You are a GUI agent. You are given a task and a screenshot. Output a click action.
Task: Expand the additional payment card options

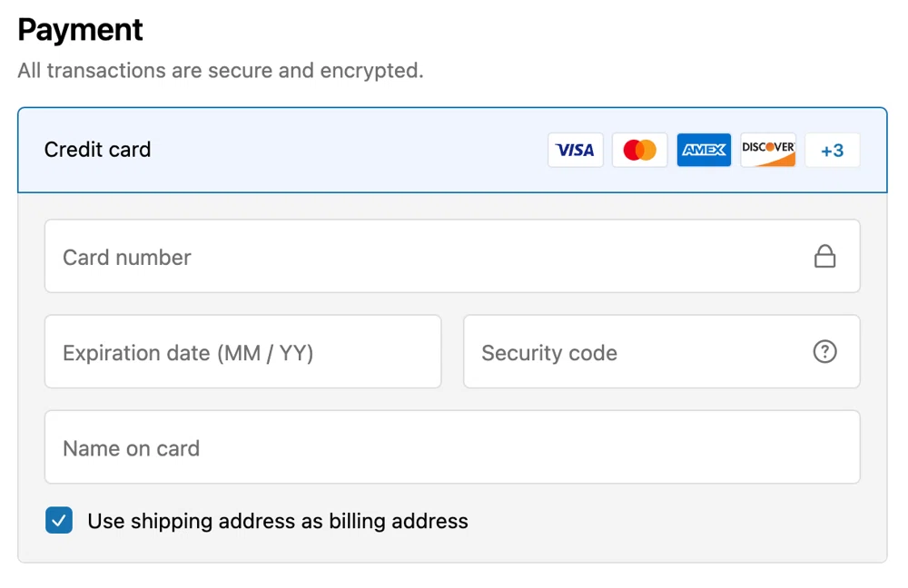click(x=833, y=150)
